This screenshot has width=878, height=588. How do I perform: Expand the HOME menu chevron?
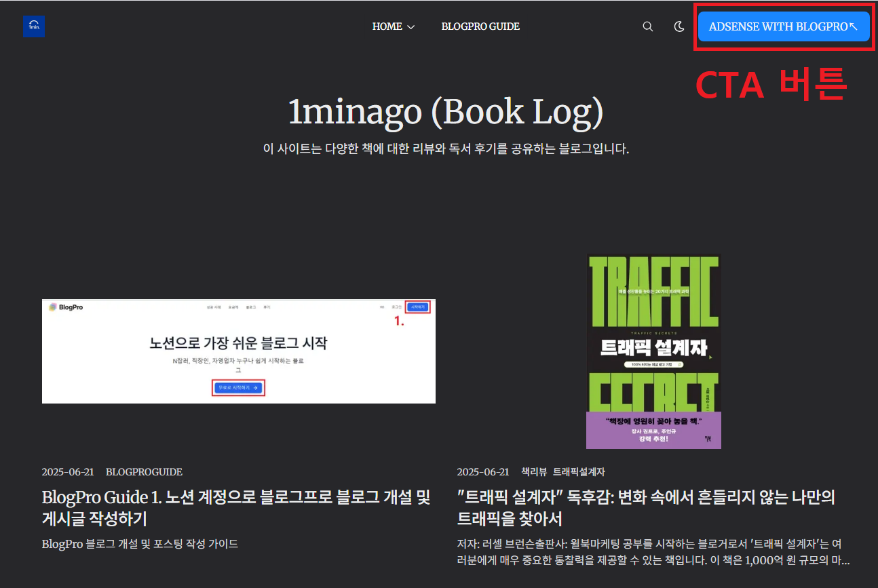click(x=411, y=27)
